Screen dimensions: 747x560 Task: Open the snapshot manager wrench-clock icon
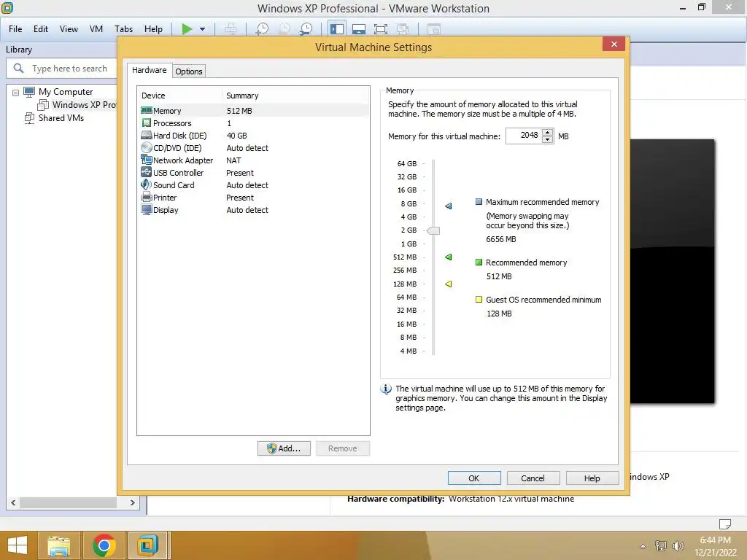[306, 29]
